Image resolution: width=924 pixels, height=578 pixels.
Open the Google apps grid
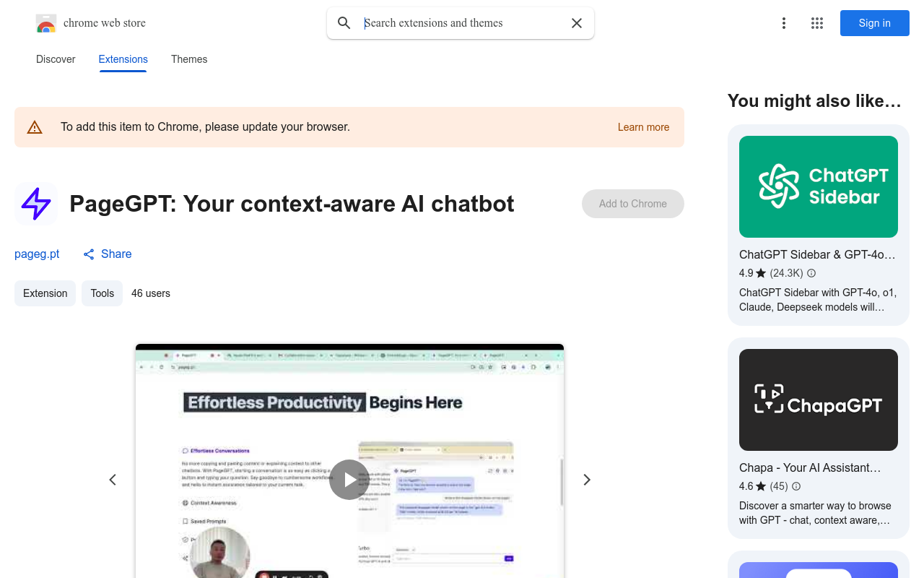tap(817, 23)
